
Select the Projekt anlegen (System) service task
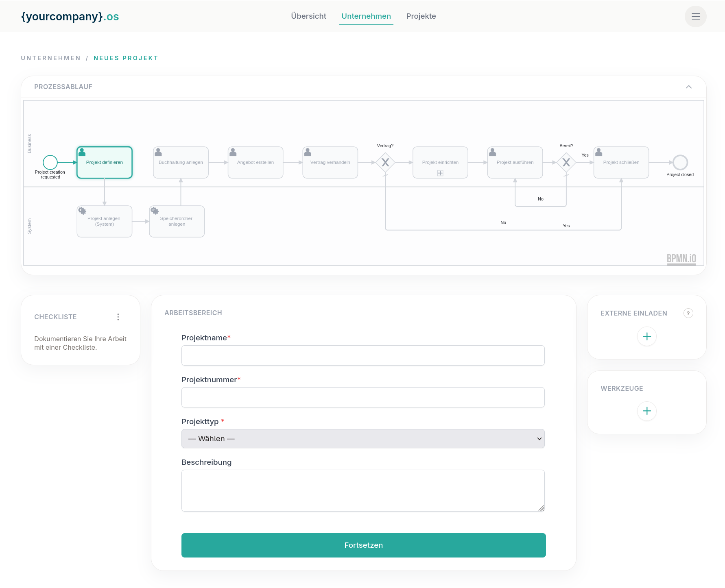coord(105,221)
